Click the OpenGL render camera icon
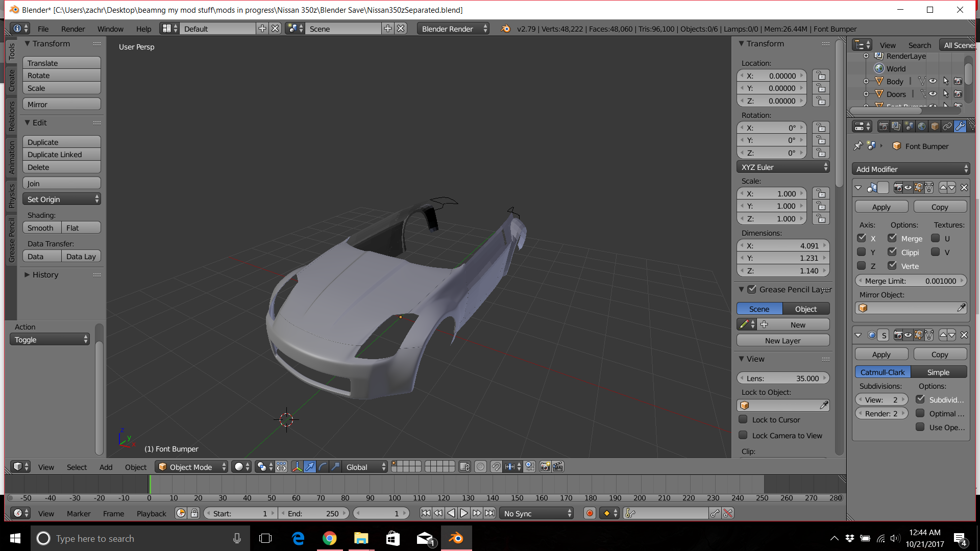The width and height of the screenshot is (980, 551). [545, 467]
